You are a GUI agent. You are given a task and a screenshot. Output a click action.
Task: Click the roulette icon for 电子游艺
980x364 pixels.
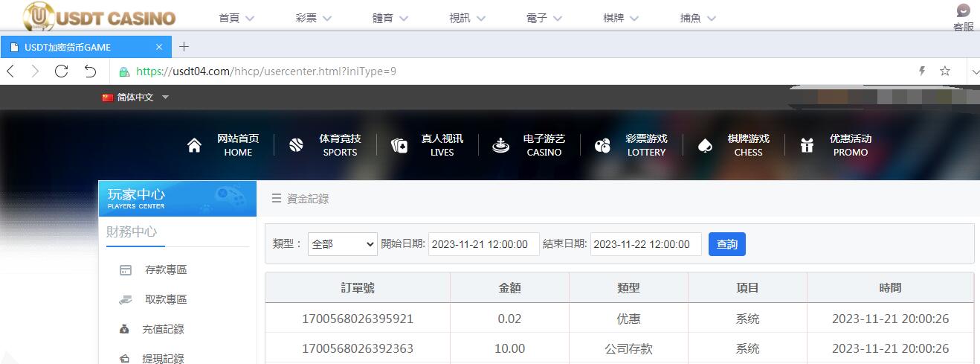coord(500,145)
